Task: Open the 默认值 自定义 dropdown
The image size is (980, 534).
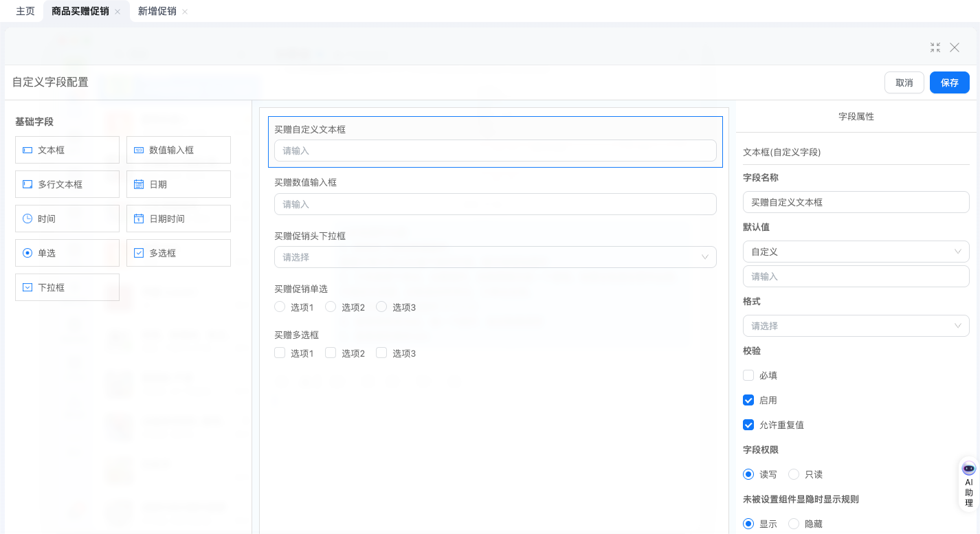Action: coord(856,252)
